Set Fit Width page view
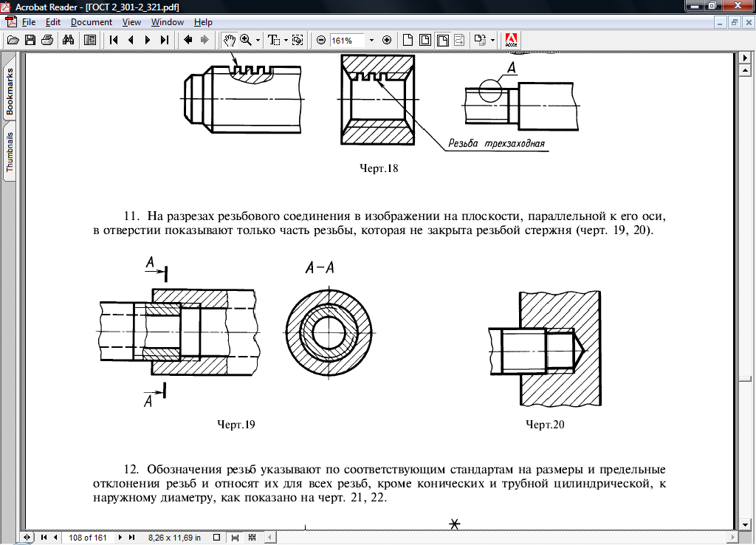Image resolution: width=756 pixels, height=545 pixels. click(443, 40)
